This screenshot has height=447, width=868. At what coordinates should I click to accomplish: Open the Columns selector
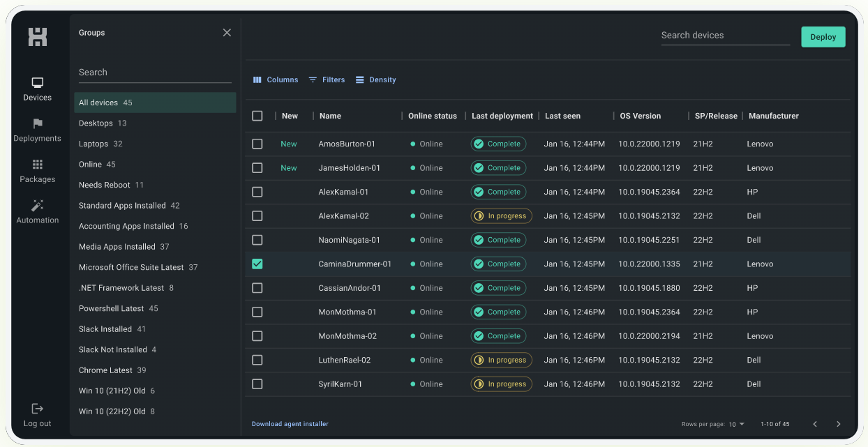[276, 80]
